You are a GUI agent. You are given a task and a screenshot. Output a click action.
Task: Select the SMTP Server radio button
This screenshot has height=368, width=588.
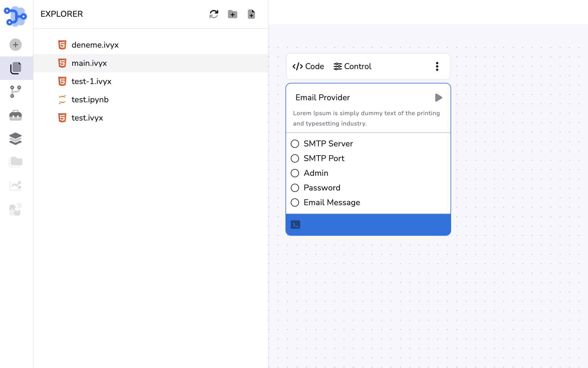tap(295, 144)
